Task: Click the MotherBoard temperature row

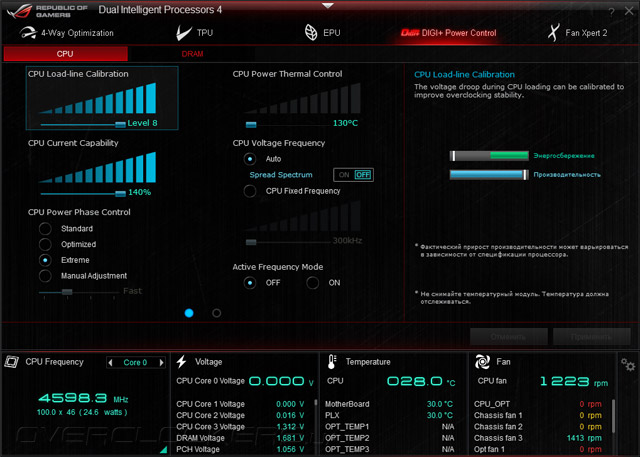Action: [x=389, y=404]
